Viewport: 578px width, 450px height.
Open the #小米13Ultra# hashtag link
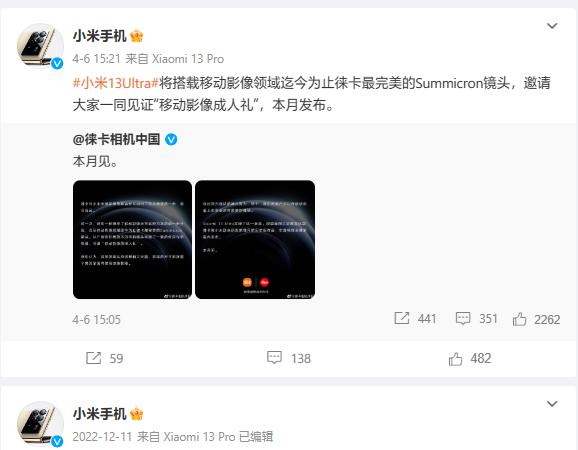click(x=116, y=83)
